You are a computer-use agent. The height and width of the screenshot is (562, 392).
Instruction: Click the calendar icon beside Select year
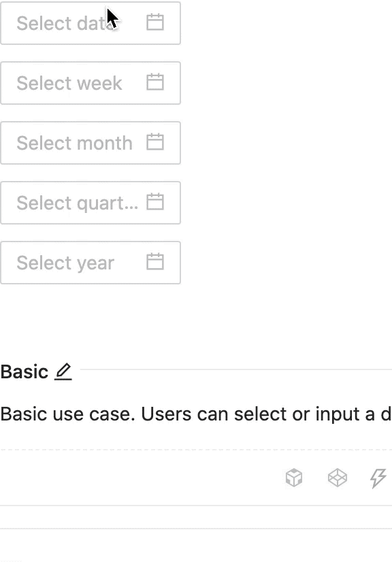(155, 262)
